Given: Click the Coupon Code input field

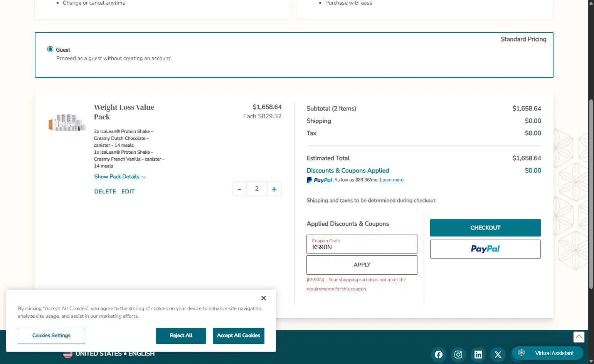Looking at the screenshot, I should (x=362, y=244).
